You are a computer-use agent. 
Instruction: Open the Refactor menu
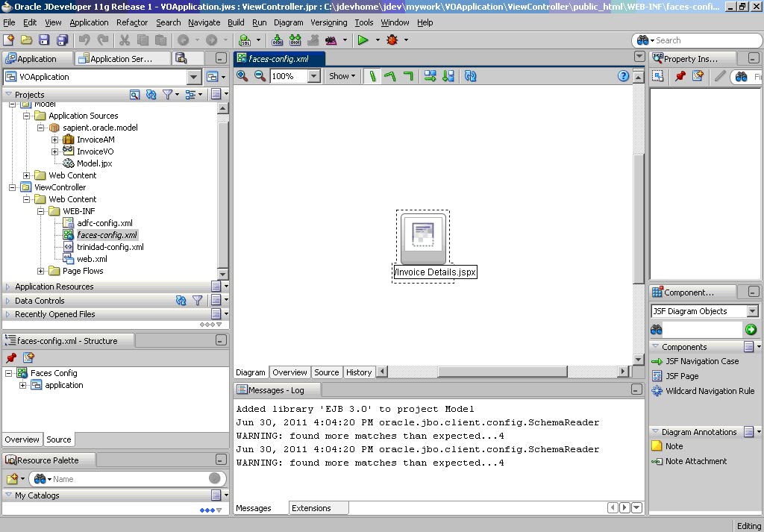132,22
